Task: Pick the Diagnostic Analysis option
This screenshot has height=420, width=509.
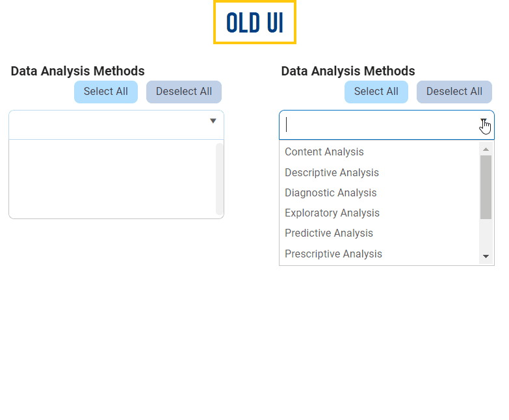Action: pos(330,193)
